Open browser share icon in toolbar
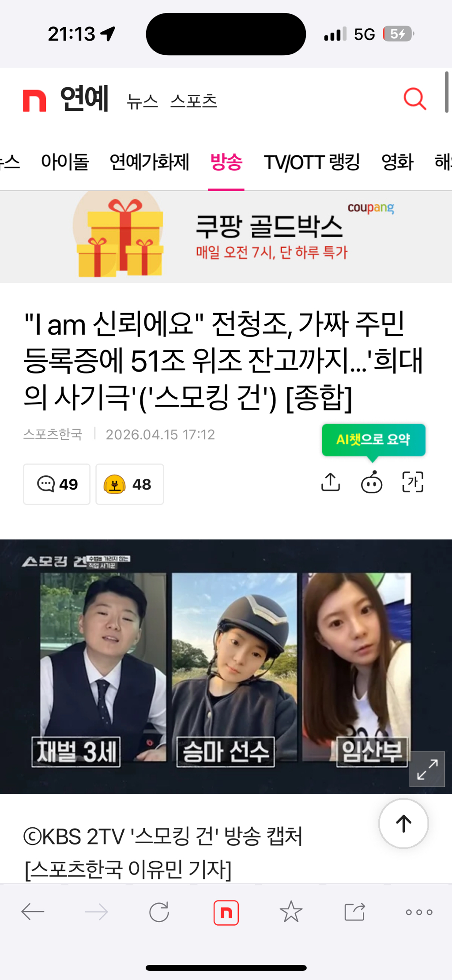 [354, 912]
